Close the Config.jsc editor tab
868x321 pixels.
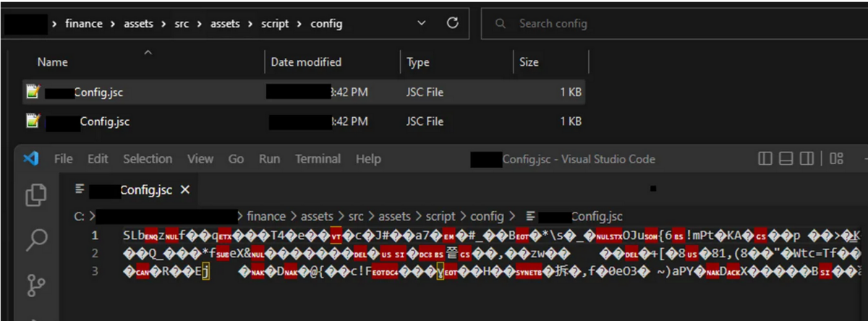coord(184,190)
